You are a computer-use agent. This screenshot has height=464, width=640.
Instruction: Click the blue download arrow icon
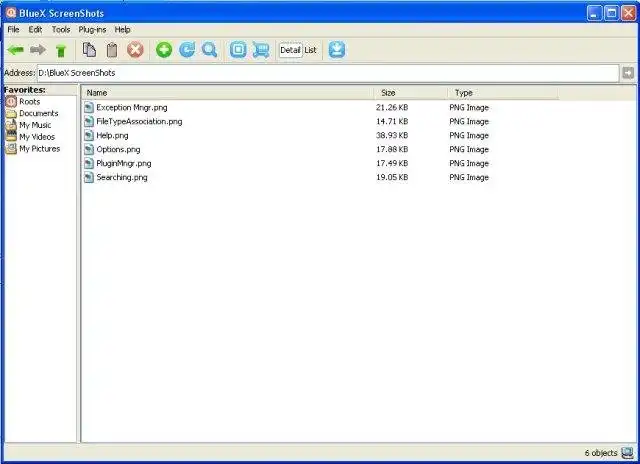[337, 50]
